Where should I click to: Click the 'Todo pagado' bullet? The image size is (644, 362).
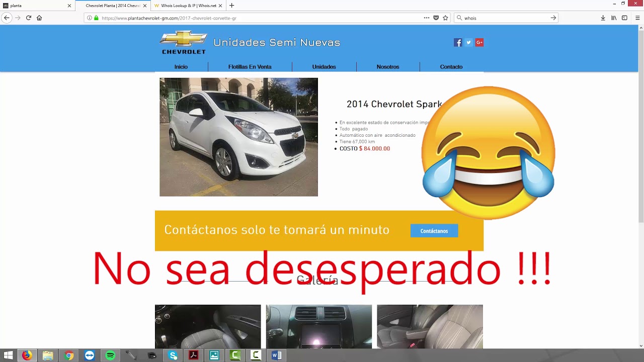point(354,129)
